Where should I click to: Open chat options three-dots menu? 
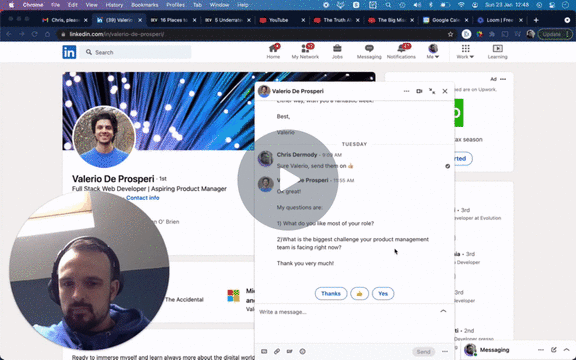tap(406, 91)
